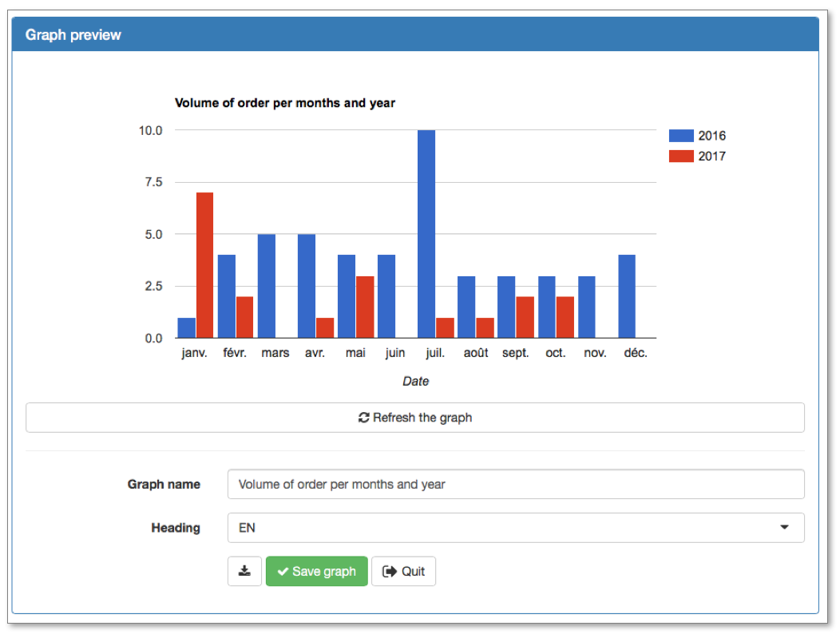Click the Quit button
The width and height of the screenshot is (840, 634).
click(403, 571)
